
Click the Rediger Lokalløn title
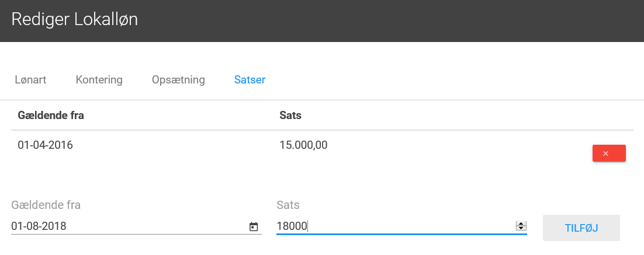(x=75, y=20)
